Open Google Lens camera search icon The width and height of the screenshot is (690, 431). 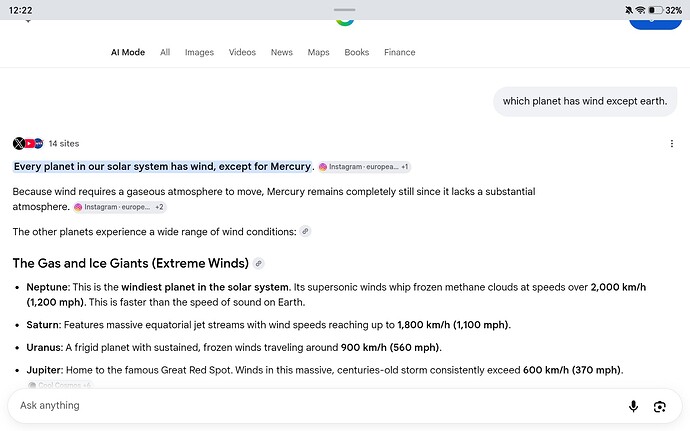(x=659, y=406)
